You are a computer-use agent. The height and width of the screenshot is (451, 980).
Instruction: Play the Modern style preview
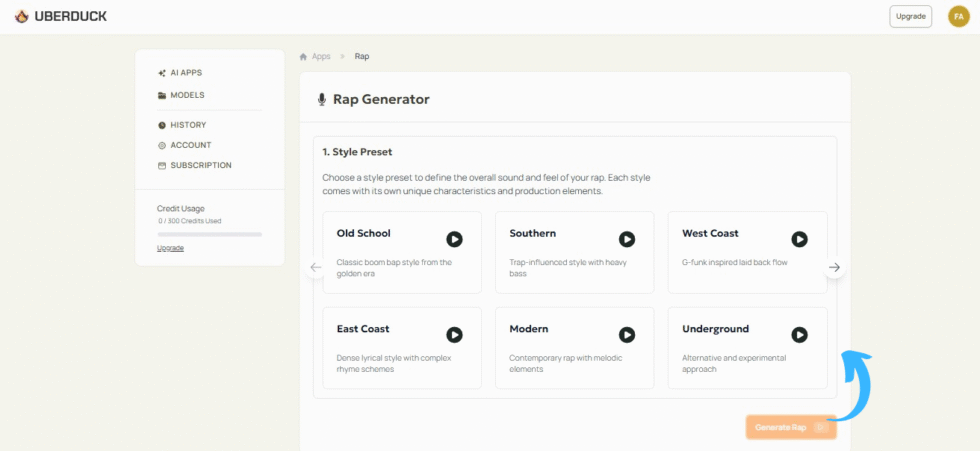tap(627, 335)
